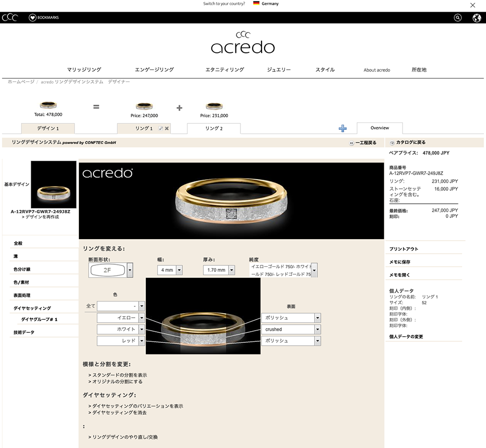
Task: Expand the 厚み 1.70 mm dropdown
Action: (x=231, y=270)
